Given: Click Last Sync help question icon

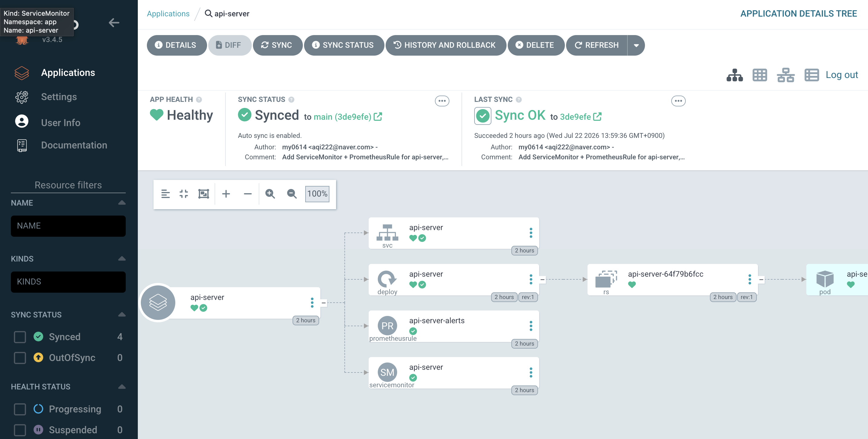Looking at the screenshot, I should click(519, 99).
